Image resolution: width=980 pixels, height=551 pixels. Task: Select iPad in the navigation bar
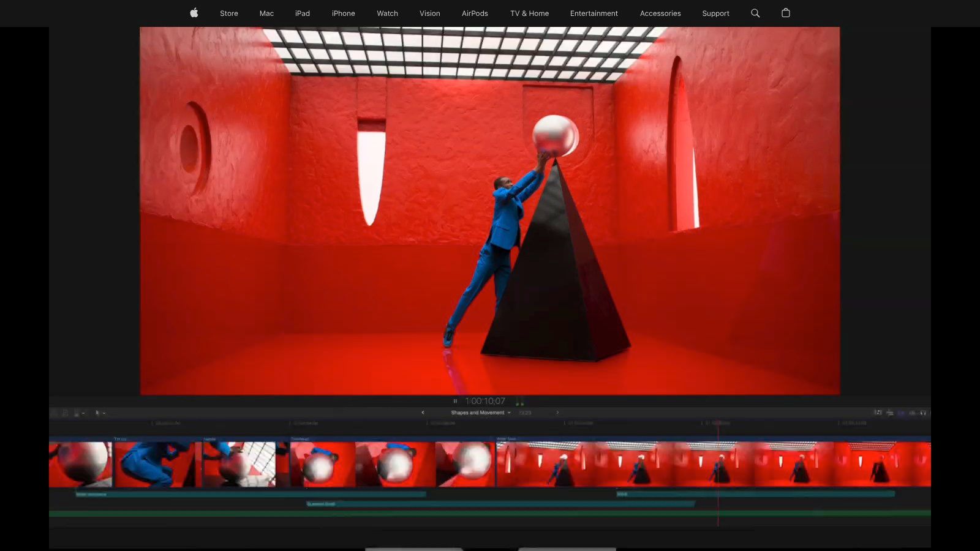pos(303,13)
